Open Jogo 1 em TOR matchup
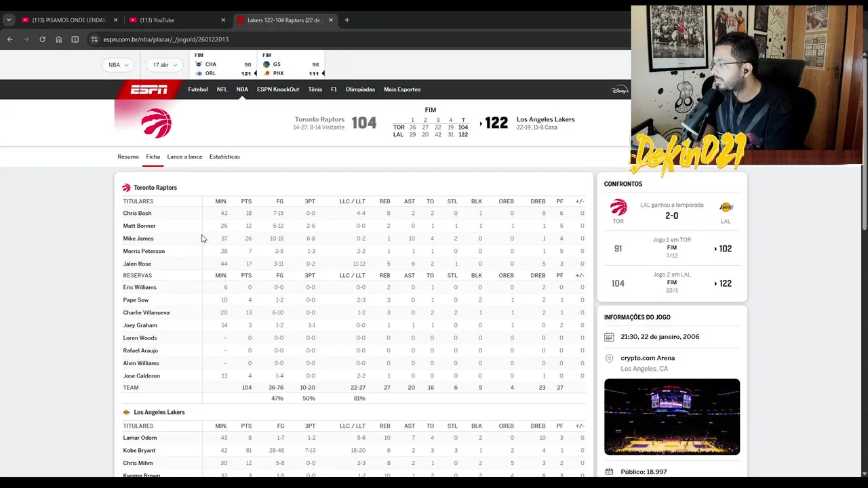The height and width of the screenshot is (488, 868). (671, 249)
